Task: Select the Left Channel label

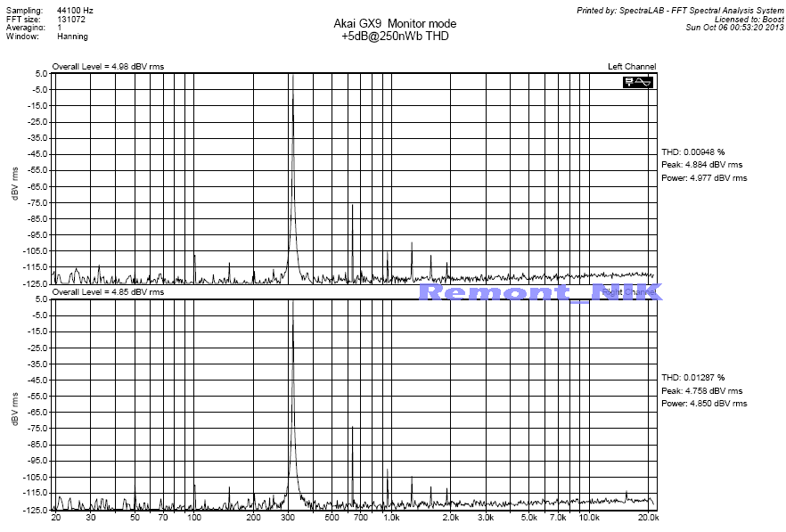Action: point(631,67)
